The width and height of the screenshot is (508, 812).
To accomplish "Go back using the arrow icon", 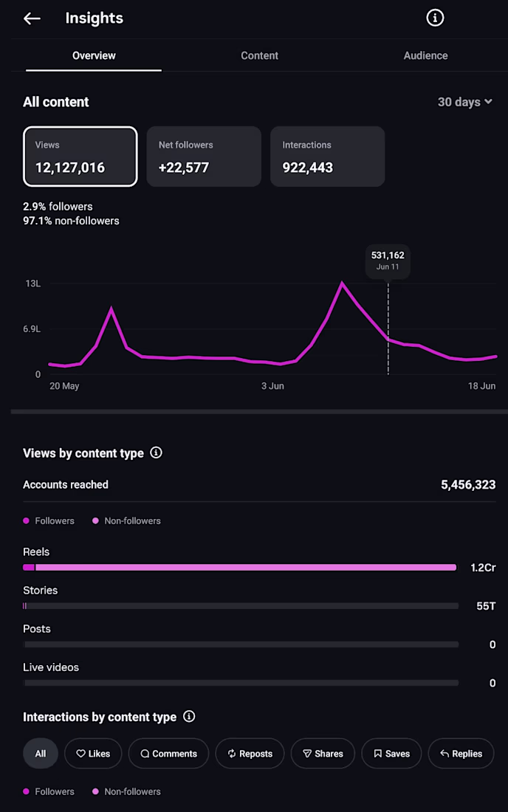I will click(32, 18).
